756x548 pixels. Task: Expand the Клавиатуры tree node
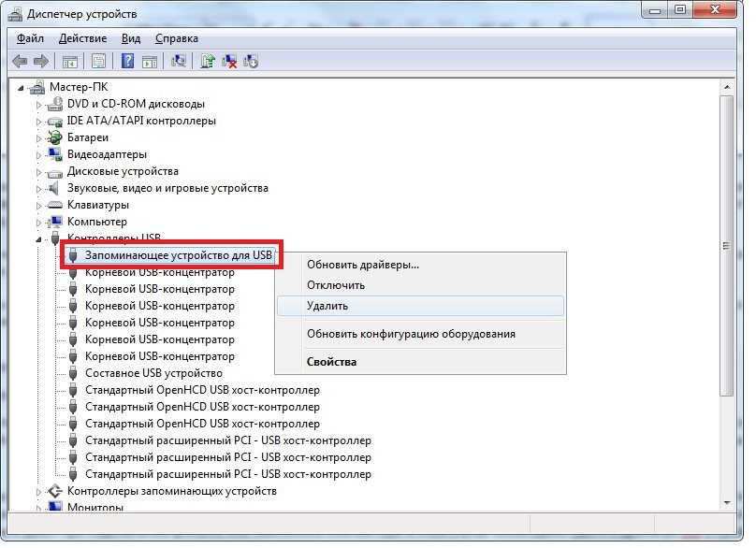[x=39, y=205]
